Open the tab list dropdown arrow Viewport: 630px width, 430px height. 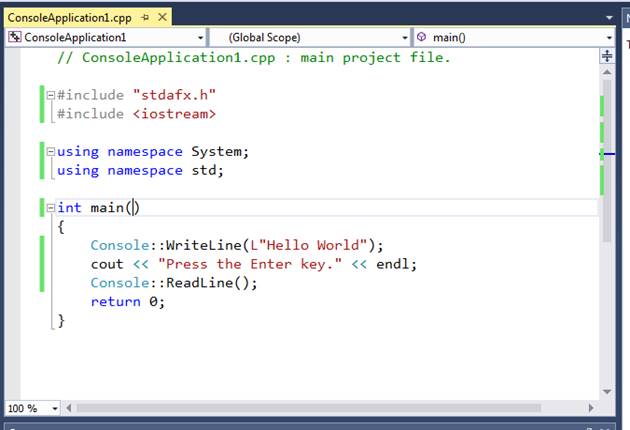click(609, 18)
